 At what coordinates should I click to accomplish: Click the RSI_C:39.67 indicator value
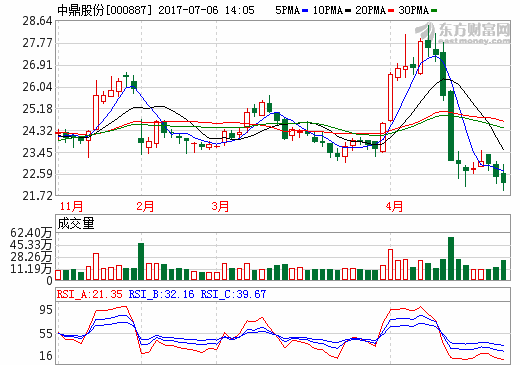click(233, 294)
